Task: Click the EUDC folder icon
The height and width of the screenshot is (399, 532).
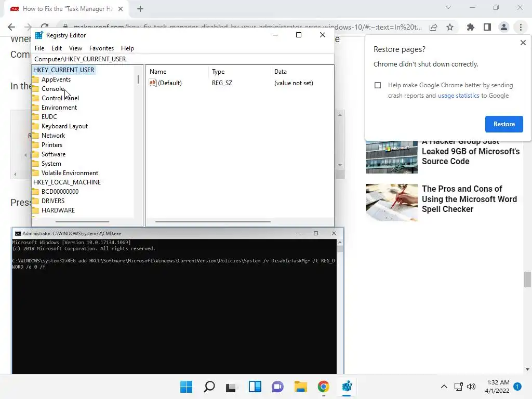Action: point(36,117)
